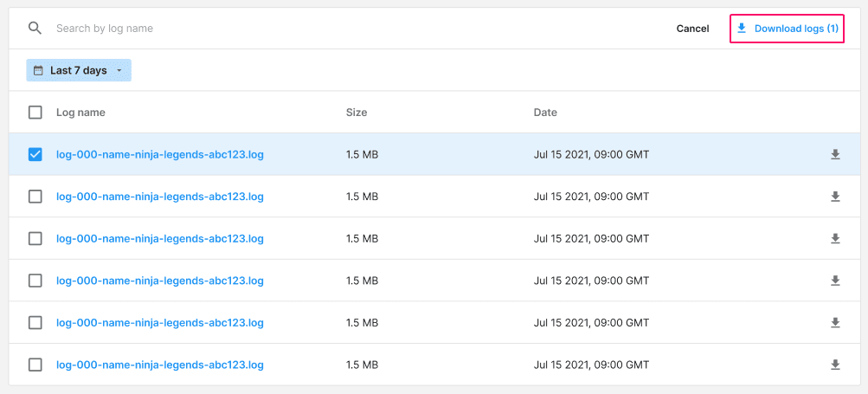The height and width of the screenshot is (394, 868).
Task: Download the first row's log via arrow icon
Action: coord(835,155)
